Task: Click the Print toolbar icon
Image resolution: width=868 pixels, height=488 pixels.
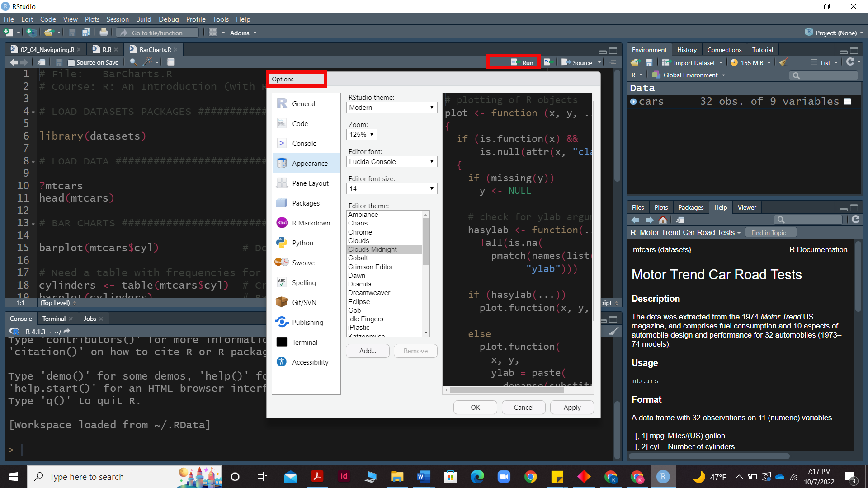Action: tap(104, 33)
